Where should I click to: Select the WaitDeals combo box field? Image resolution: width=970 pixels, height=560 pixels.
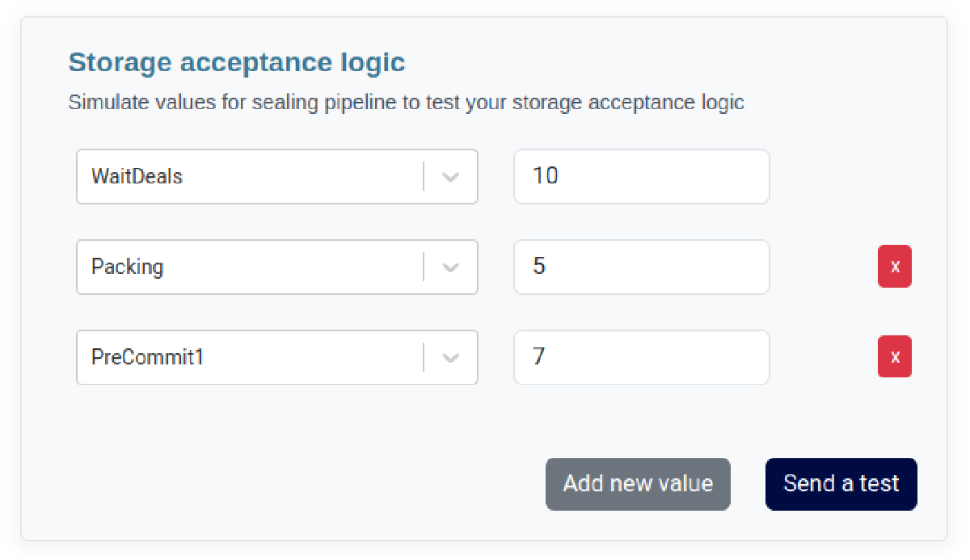(277, 176)
